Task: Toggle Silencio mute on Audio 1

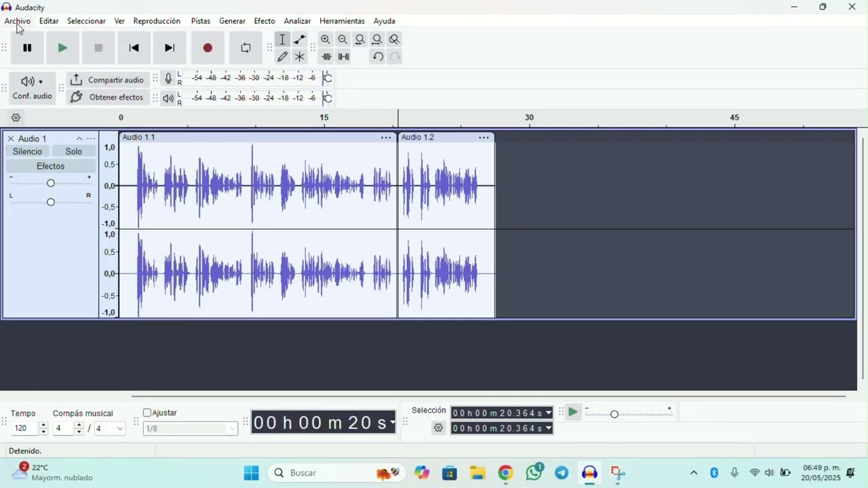Action: tap(27, 152)
